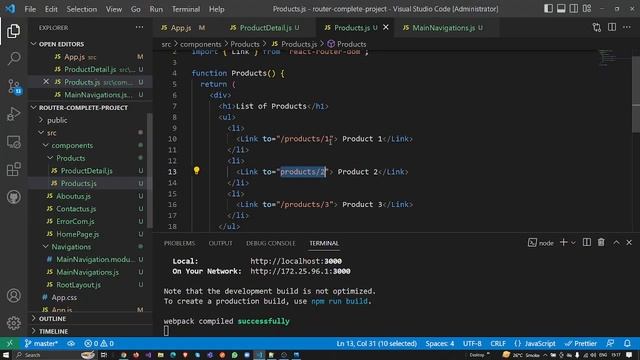Click the Windows taskbar Search box
Screen dimensions: 640x360
[x=55, y=355]
